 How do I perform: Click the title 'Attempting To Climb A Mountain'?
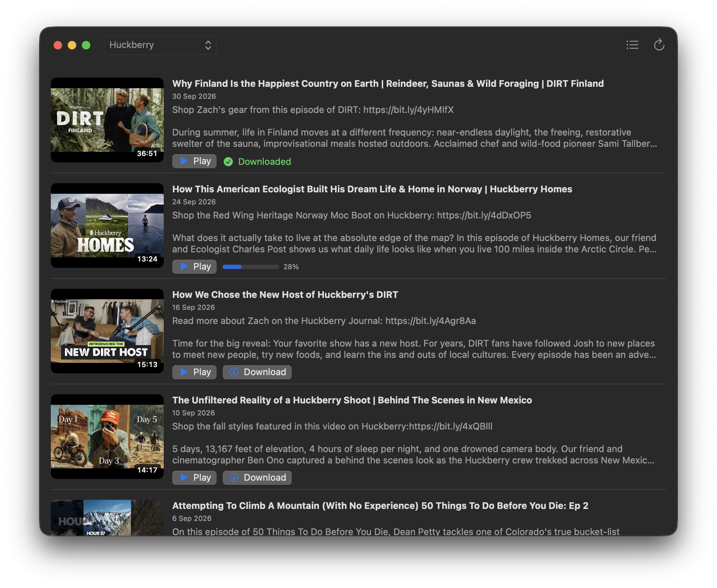(x=246, y=506)
